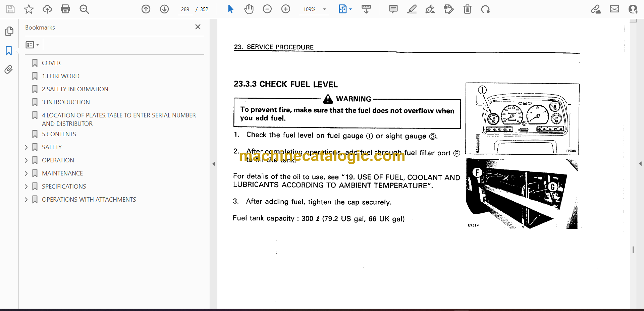Open the share with others account icon
Image resolution: width=644 pixels, height=311 pixels.
[x=633, y=9]
